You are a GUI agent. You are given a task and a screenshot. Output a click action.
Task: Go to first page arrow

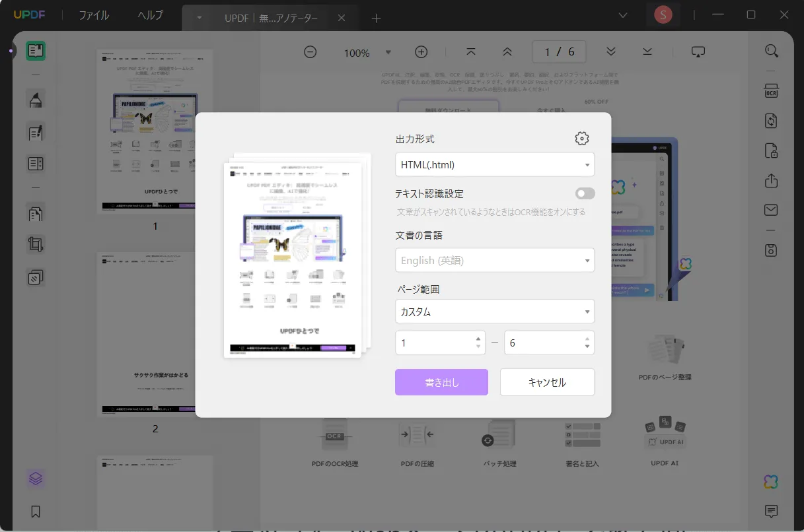471,51
